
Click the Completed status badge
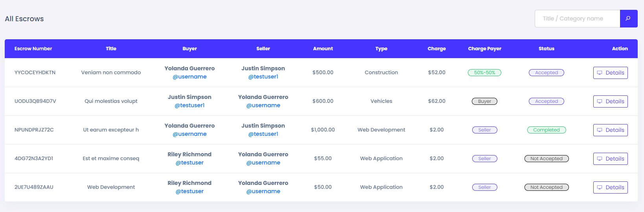click(546, 130)
